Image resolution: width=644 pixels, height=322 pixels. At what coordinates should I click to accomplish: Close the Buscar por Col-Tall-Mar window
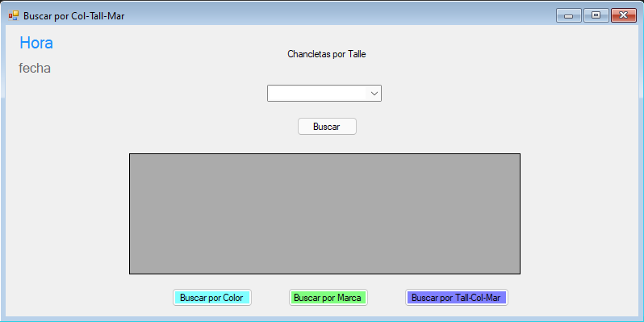point(623,15)
